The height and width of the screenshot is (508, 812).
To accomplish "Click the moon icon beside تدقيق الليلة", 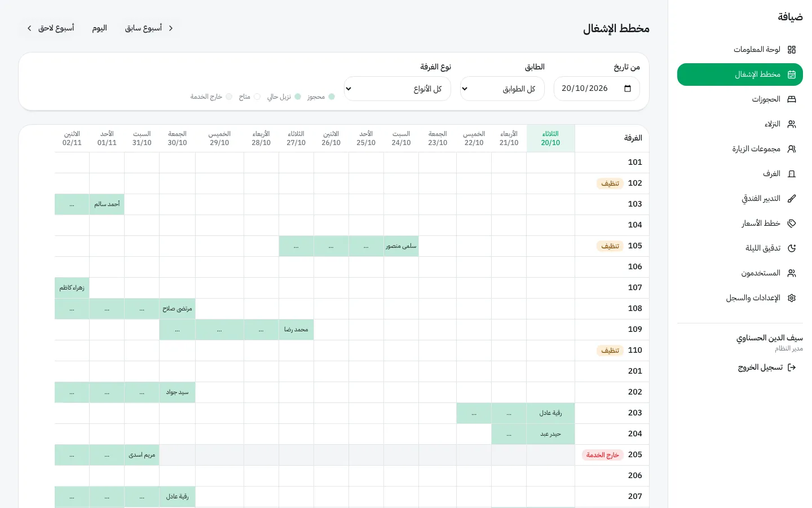I will [x=792, y=248].
